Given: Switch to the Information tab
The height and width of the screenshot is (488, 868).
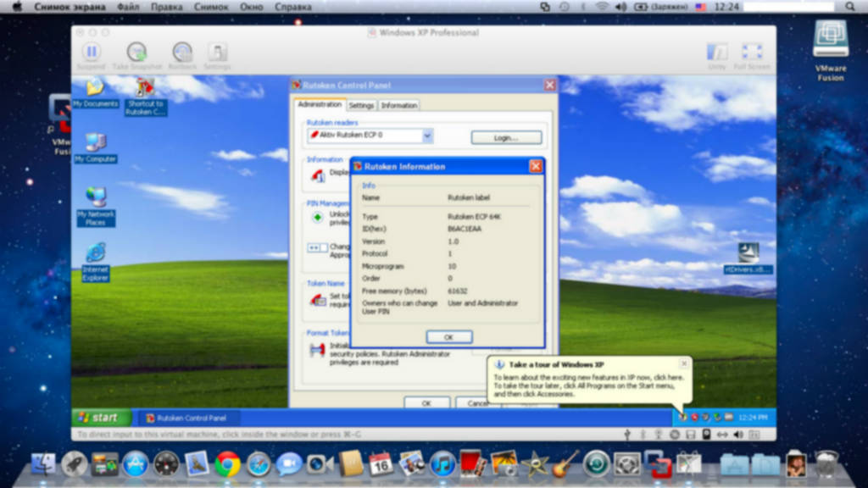Looking at the screenshot, I should (x=398, y=106).
